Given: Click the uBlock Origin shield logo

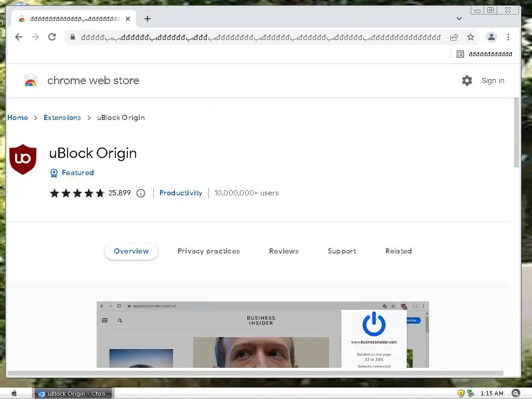Looking at the screenshot, I should pyautogui.click(x=23, y=159).
